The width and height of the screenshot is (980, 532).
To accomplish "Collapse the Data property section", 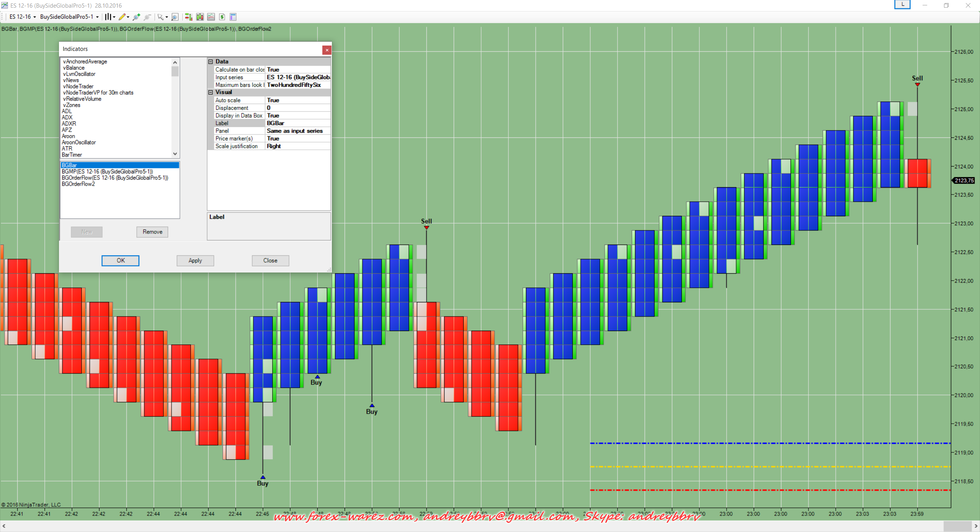I will coord(211,62).
